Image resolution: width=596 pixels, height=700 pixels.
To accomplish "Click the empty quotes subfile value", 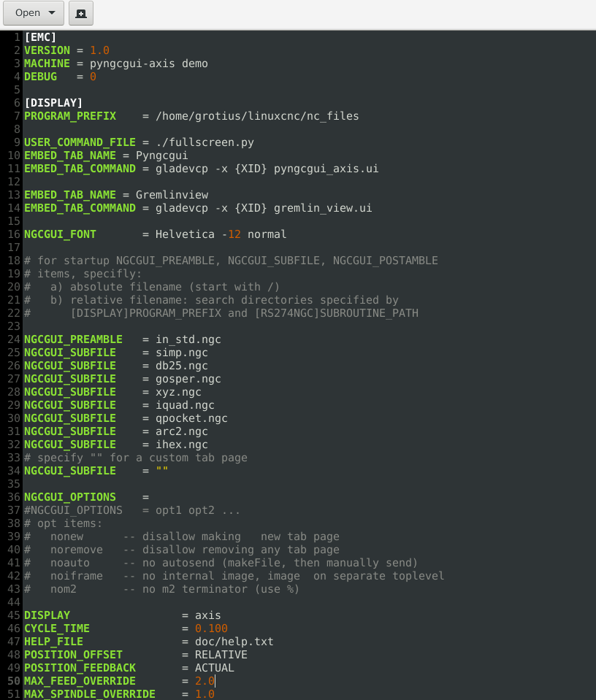I will (x=161, y=469).
